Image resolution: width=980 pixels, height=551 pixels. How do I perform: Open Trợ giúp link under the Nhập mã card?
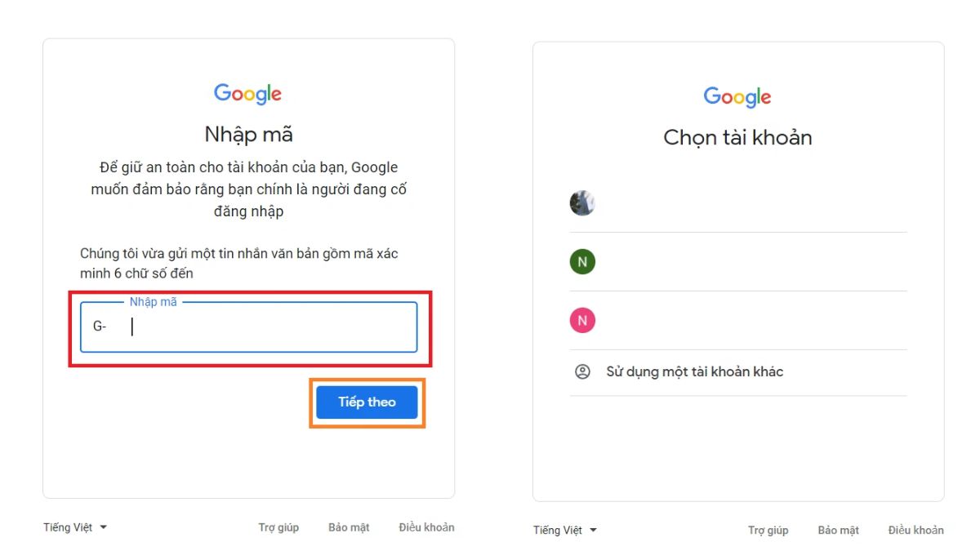pyautogui.click(x=278, y=527)
